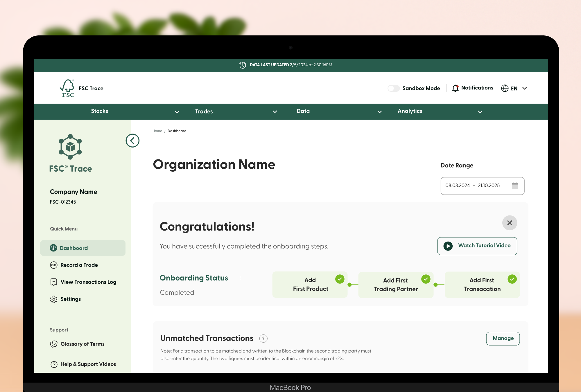The image size is (581, 392).
Task: Dismiss the Congratulations panel with X
Action: pos(510,223)
